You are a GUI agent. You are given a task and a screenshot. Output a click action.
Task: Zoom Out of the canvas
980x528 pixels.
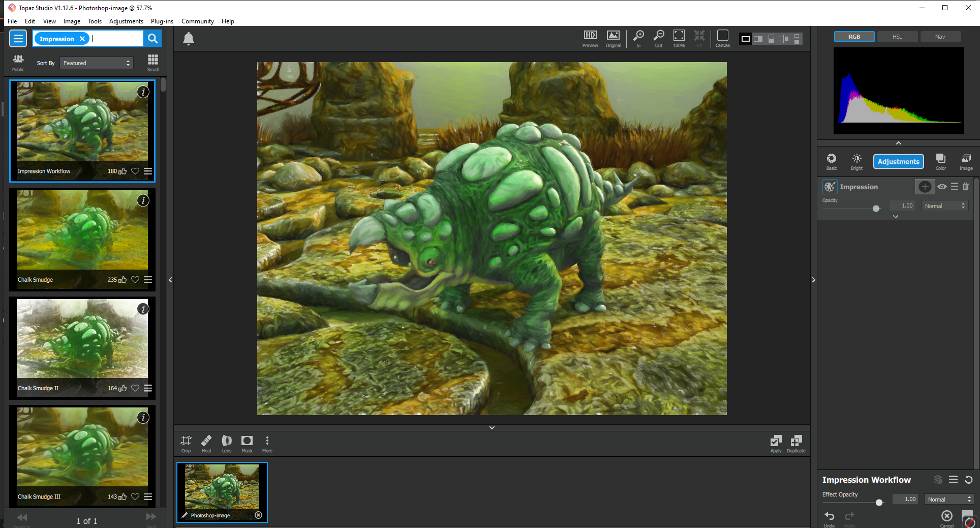tap(659, 38)
